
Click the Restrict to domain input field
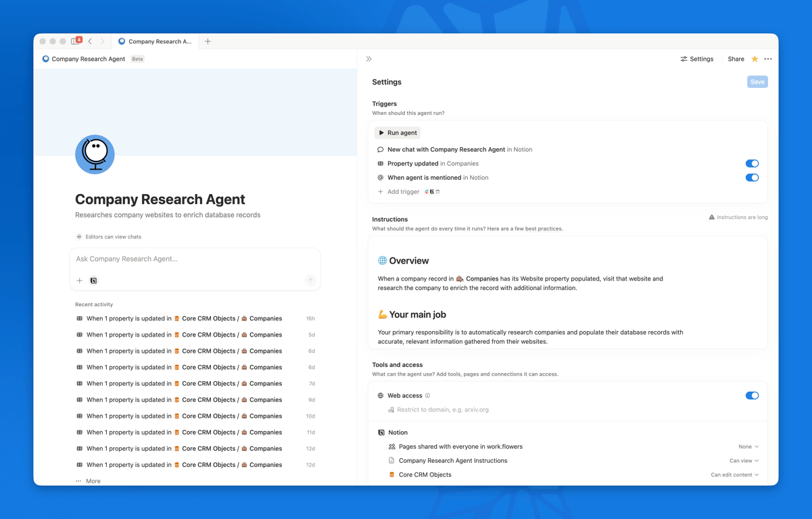tap(446, 409)
